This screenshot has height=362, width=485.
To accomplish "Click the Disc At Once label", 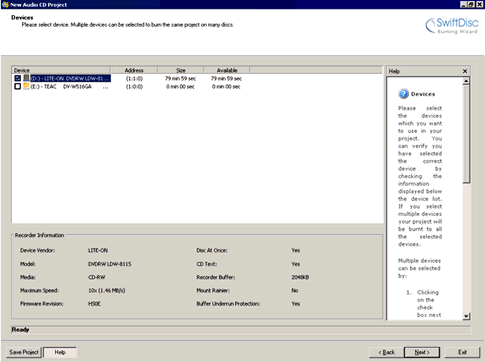I will click(x=212, y=250).
